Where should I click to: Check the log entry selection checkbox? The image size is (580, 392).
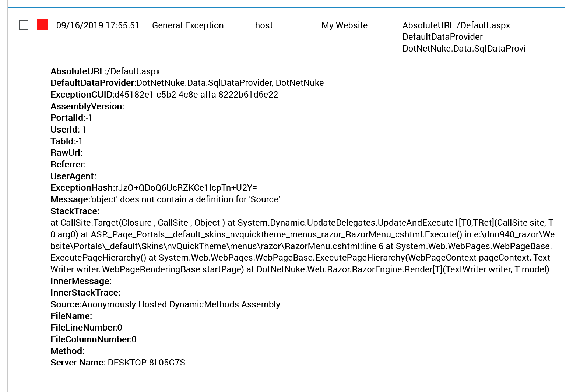click(24, 25)
